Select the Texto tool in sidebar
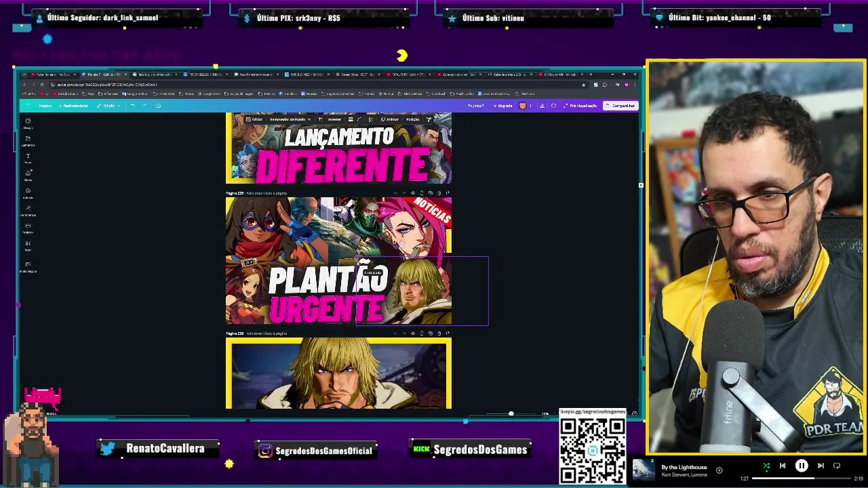This screenshot has width=868, height=488. (28, 158)
